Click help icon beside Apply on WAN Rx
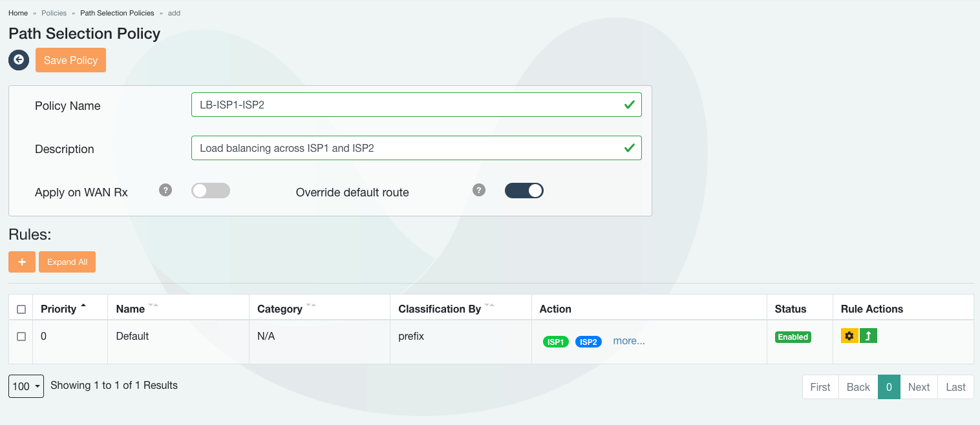 165,190
